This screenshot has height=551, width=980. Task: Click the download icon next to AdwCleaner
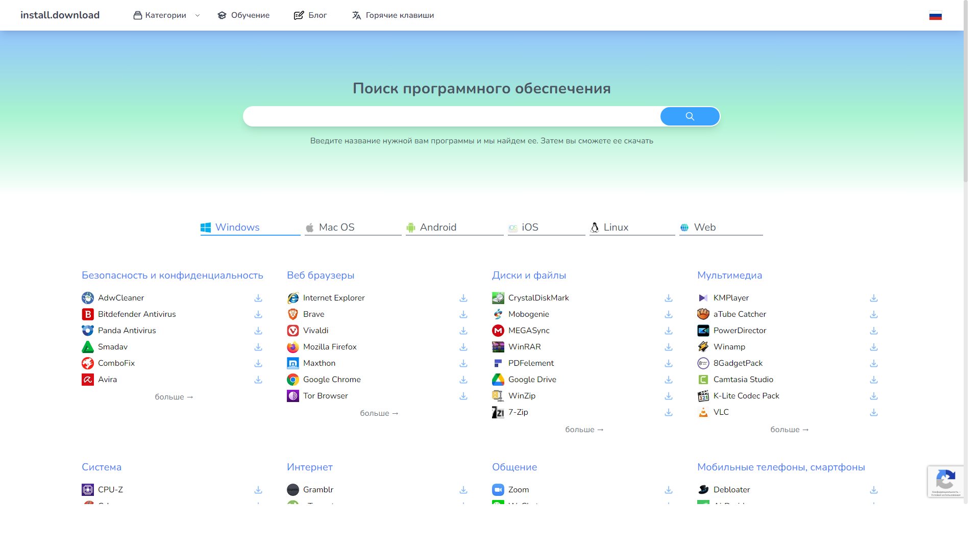point(258,298)
